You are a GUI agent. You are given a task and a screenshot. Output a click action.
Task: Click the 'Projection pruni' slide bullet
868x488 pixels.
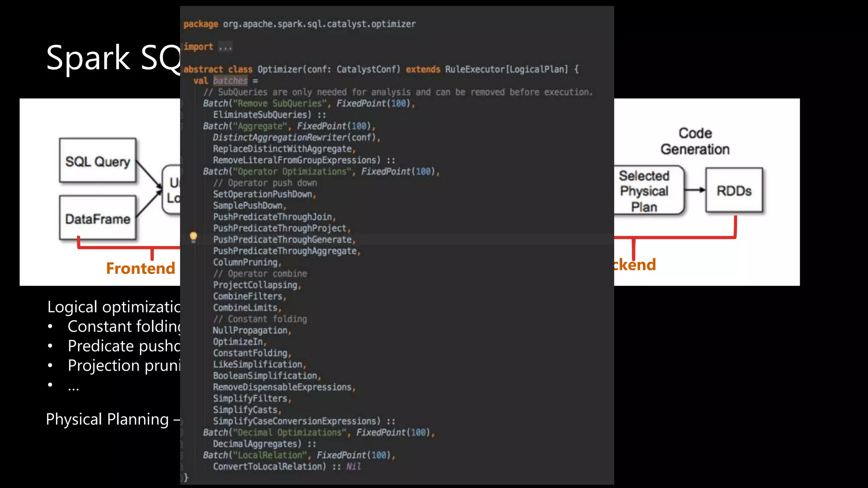pyautogui.click(x=124, y=366)
